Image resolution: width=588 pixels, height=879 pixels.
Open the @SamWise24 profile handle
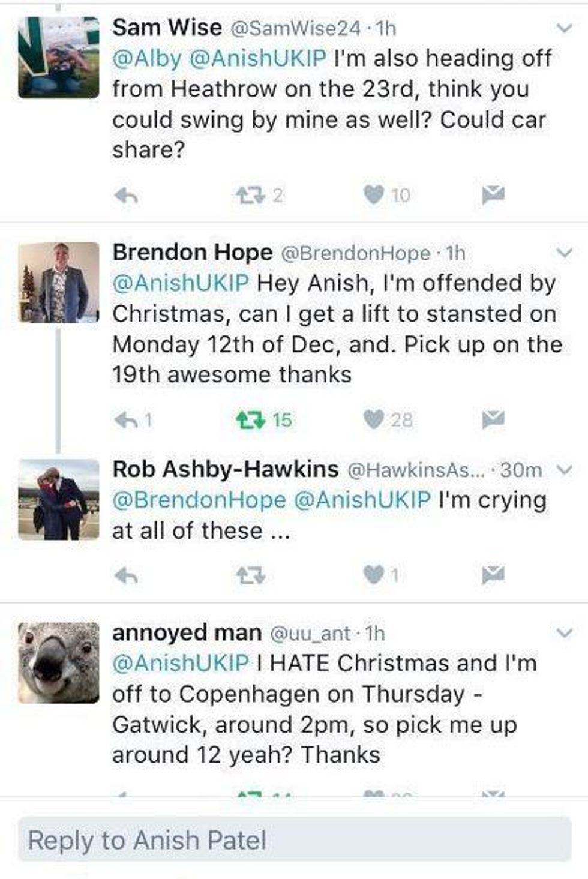click(295, 28)
